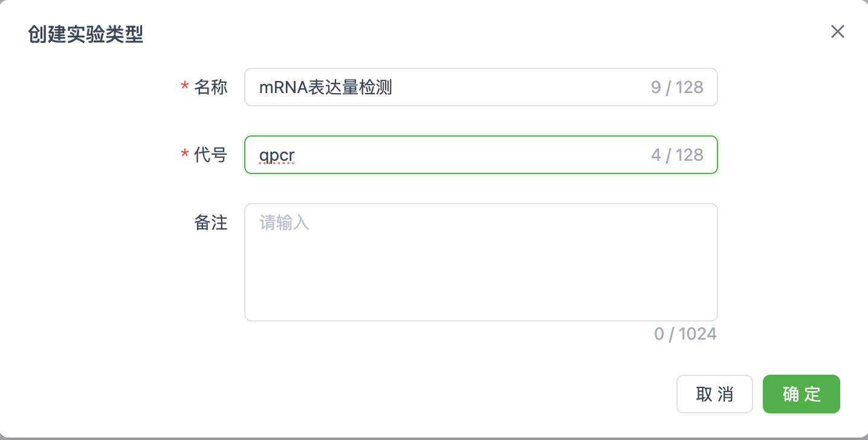
Task: Click the 4 / 128 character counter
Action: [x=677, y=155]
